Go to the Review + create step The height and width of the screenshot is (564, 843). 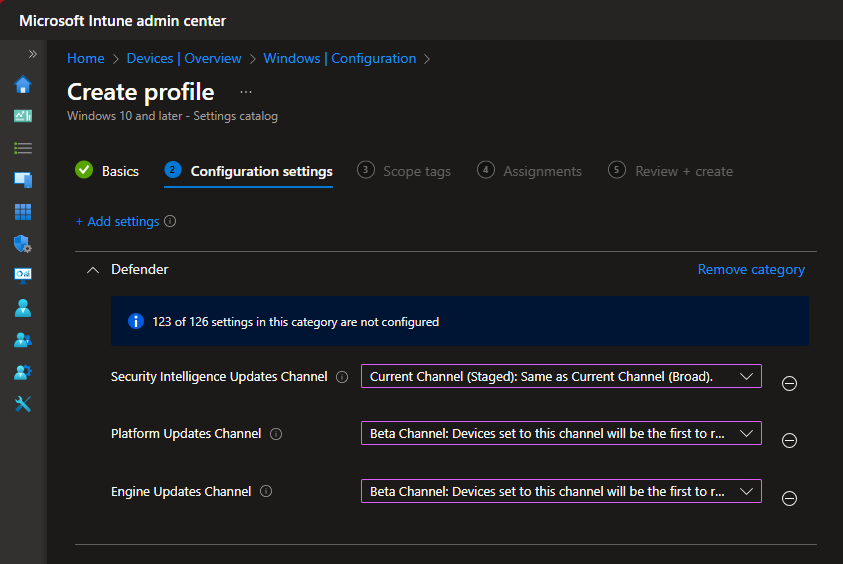click(670, 171)
